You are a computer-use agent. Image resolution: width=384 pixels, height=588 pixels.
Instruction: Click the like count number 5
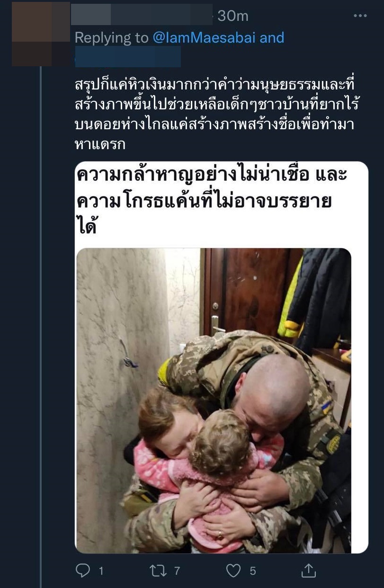tap(253, 571)
